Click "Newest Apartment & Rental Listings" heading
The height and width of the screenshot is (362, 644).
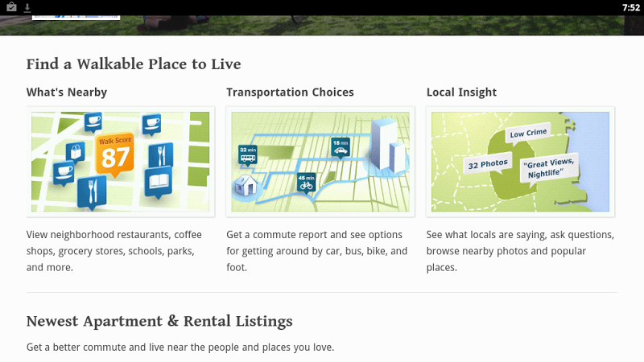click(159, 321)
